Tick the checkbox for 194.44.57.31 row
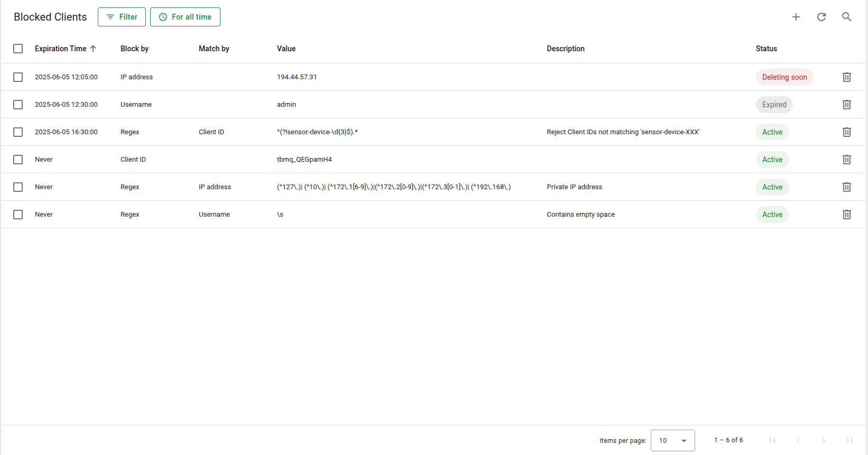This screenshot has height=455, width=868. (18, 77)
